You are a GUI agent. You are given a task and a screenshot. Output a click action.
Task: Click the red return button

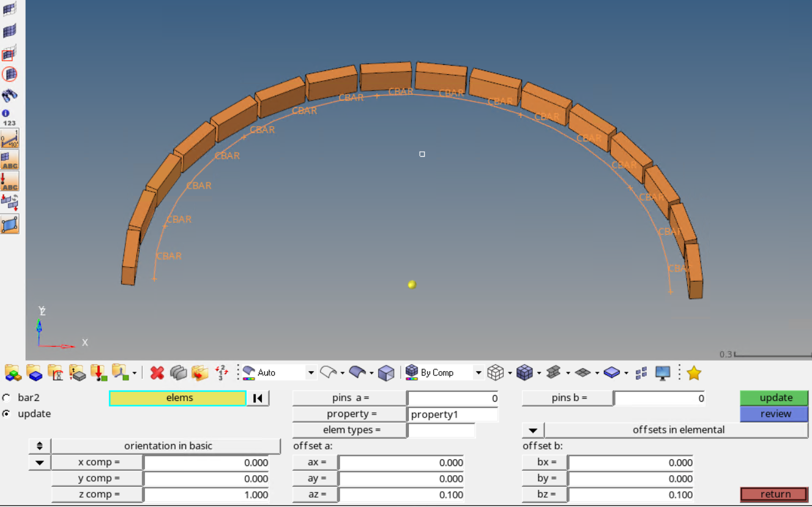775,494
